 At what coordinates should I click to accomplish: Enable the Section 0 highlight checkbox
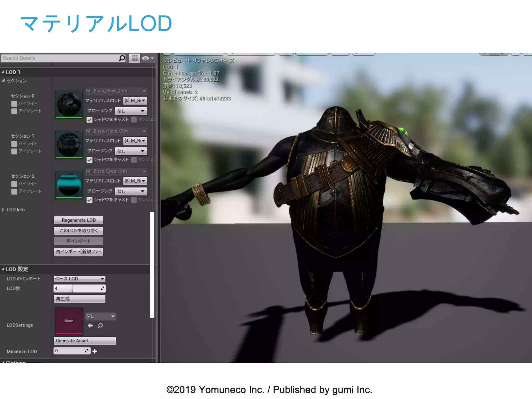[x=14, y=104]
